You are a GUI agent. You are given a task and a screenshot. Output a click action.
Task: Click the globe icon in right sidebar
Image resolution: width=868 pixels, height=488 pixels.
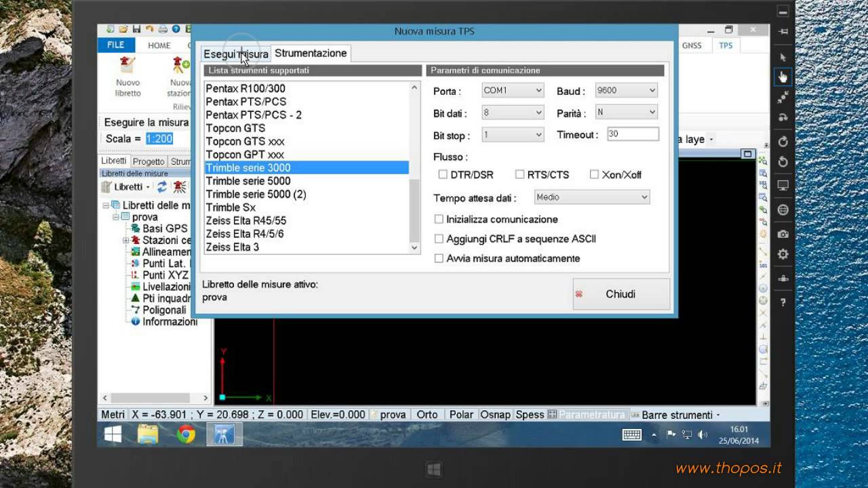pos(783,210)
